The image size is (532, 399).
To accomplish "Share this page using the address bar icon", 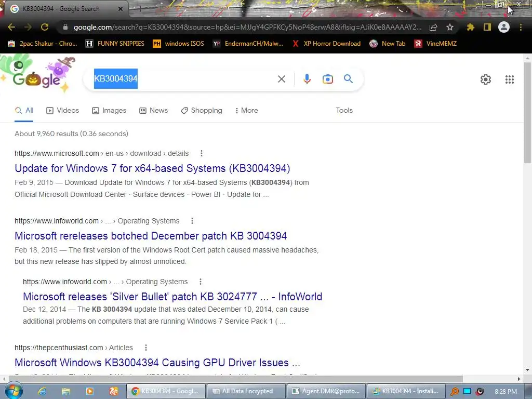I will coord(433,28).
